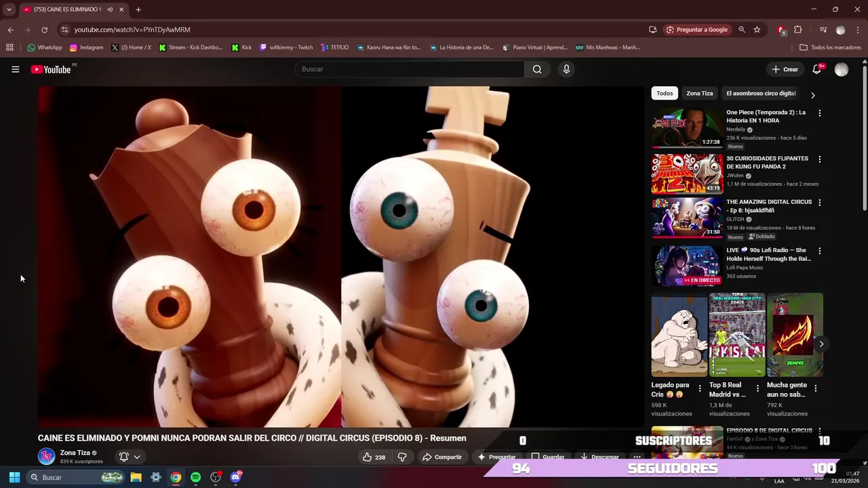
Task: Mute the tab via speaker icon
Action: click(110, 9)
